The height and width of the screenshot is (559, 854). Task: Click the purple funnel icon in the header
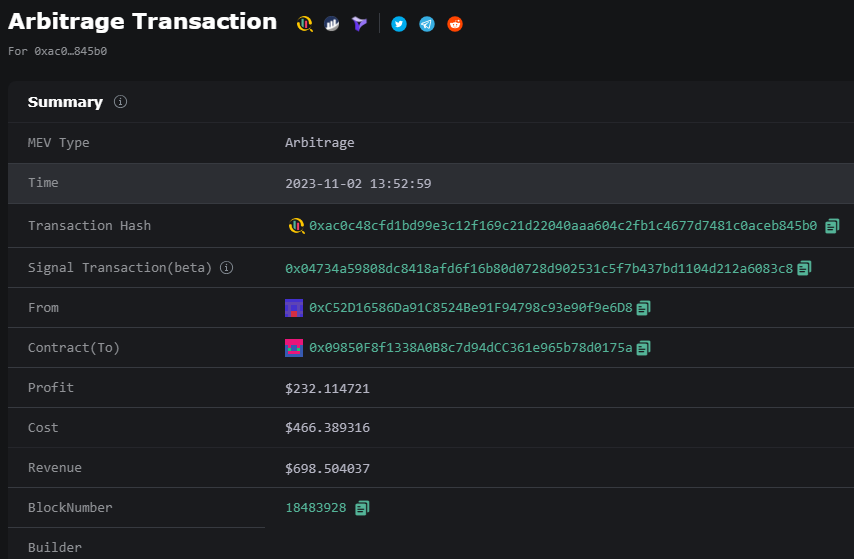[x=359, y=24]
